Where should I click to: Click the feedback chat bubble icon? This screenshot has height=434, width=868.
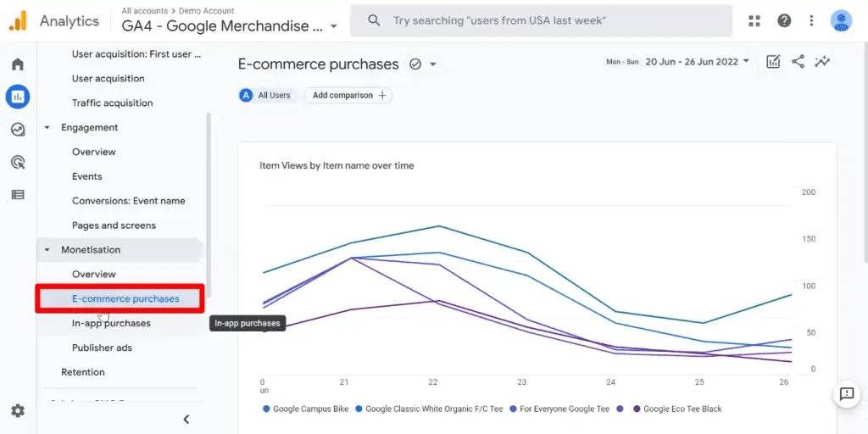[x=847, y=394]
